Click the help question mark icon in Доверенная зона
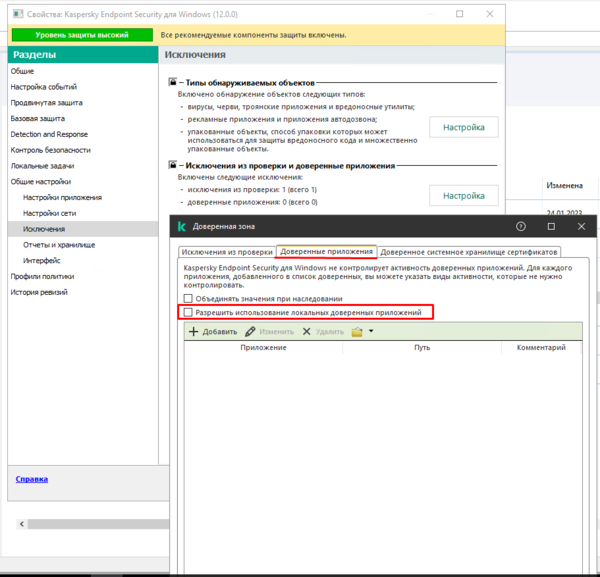600x577 pixels. point(522,227)
